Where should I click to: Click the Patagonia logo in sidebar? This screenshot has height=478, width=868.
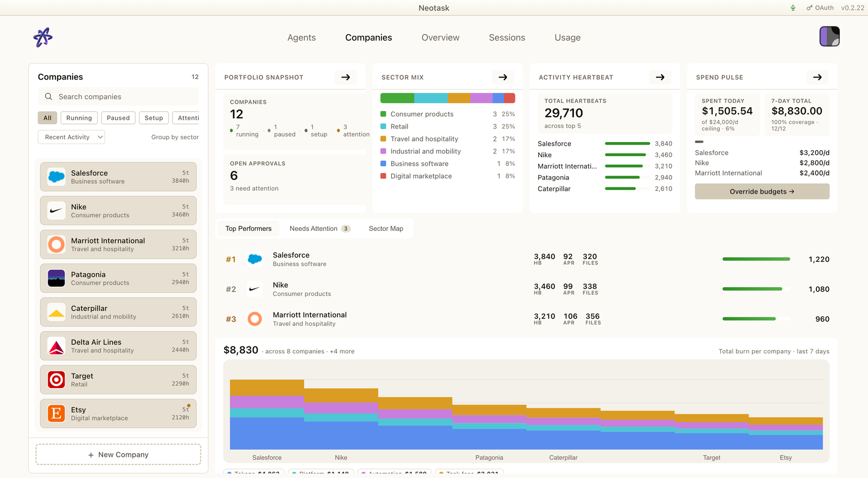coord(56,278)
